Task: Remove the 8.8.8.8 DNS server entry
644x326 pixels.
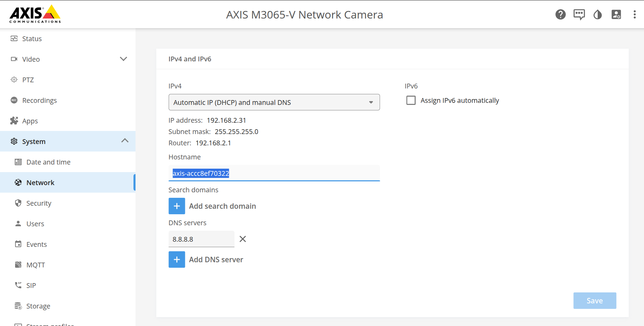Action: click(243, 239)
